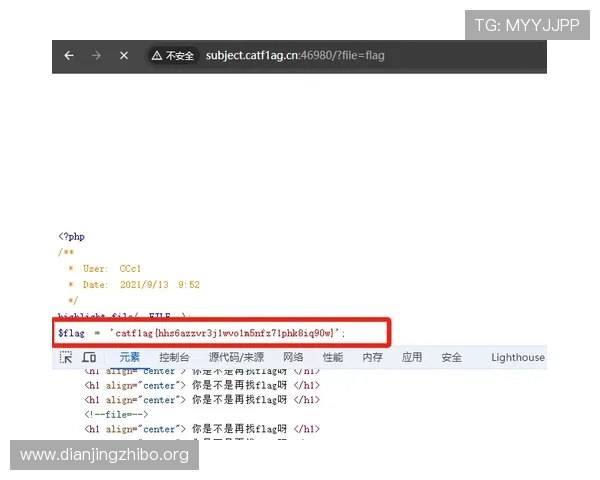Click the $flag code line on page
This screenshot has height=480, width=600.
[201, 332]
